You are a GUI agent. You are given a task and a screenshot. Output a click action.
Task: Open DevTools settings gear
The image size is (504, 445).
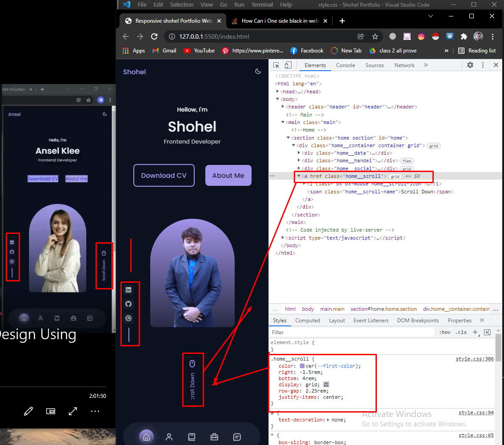tap(470, 65)
